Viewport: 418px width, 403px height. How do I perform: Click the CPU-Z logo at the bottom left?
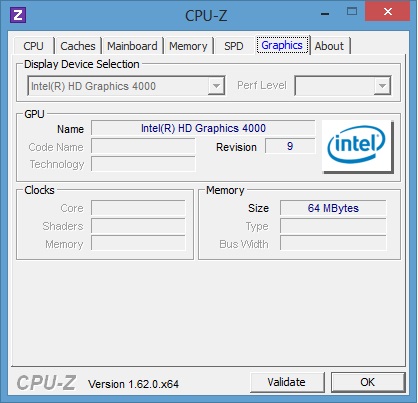pos(46,383)
